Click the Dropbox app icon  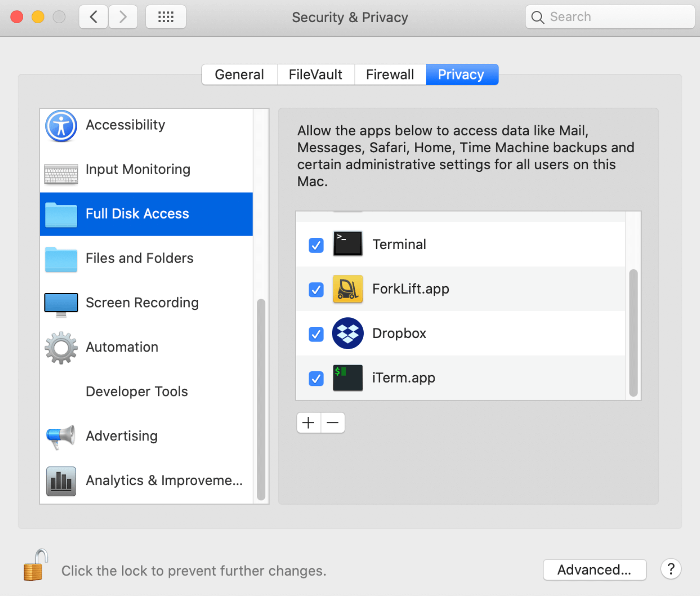click(348, 333)
